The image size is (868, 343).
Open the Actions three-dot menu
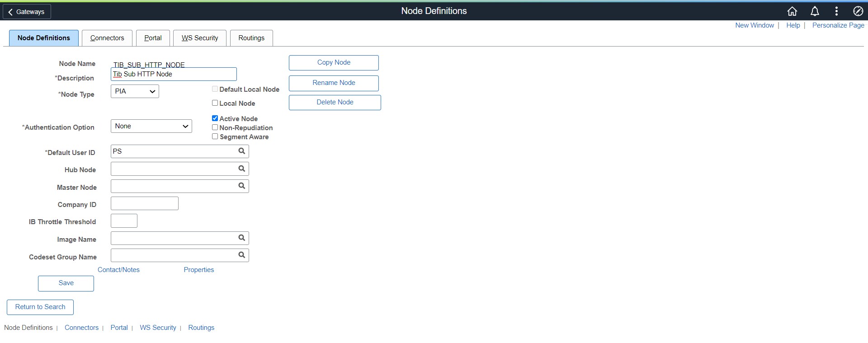(x=836, y=11)
